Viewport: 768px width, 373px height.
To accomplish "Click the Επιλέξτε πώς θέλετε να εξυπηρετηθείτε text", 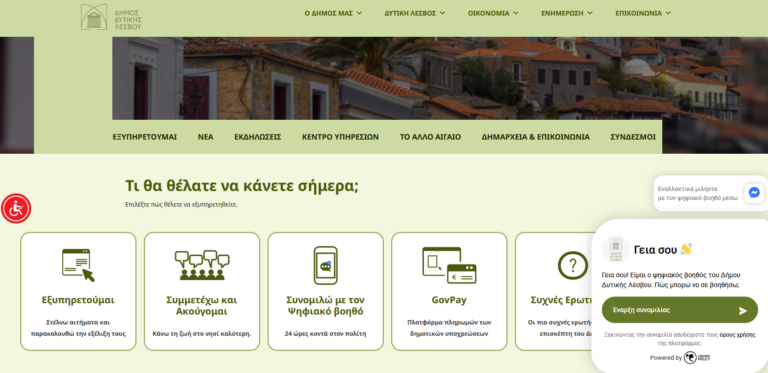I will pyautogui.click(x=182, y=205).
